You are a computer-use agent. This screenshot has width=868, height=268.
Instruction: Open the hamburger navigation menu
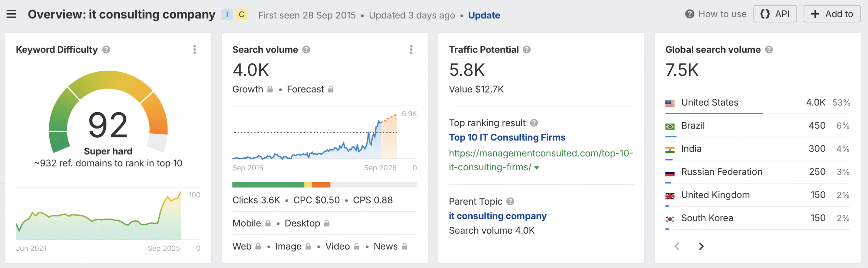11,14
